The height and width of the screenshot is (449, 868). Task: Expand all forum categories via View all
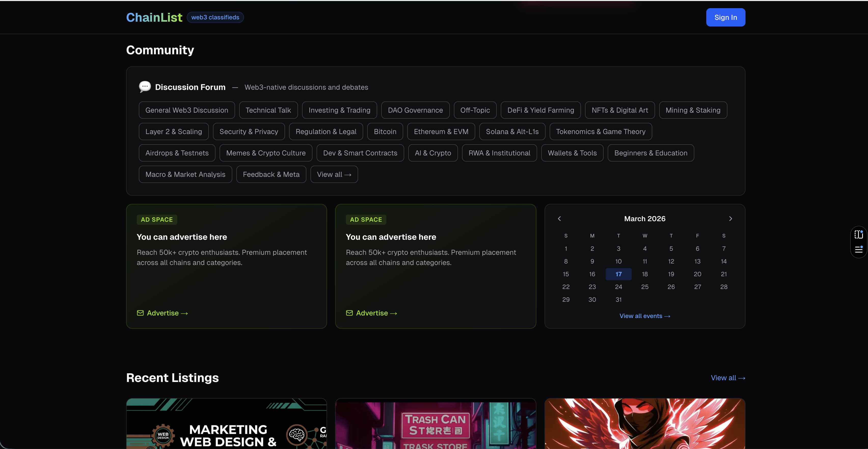click(334, 174)
